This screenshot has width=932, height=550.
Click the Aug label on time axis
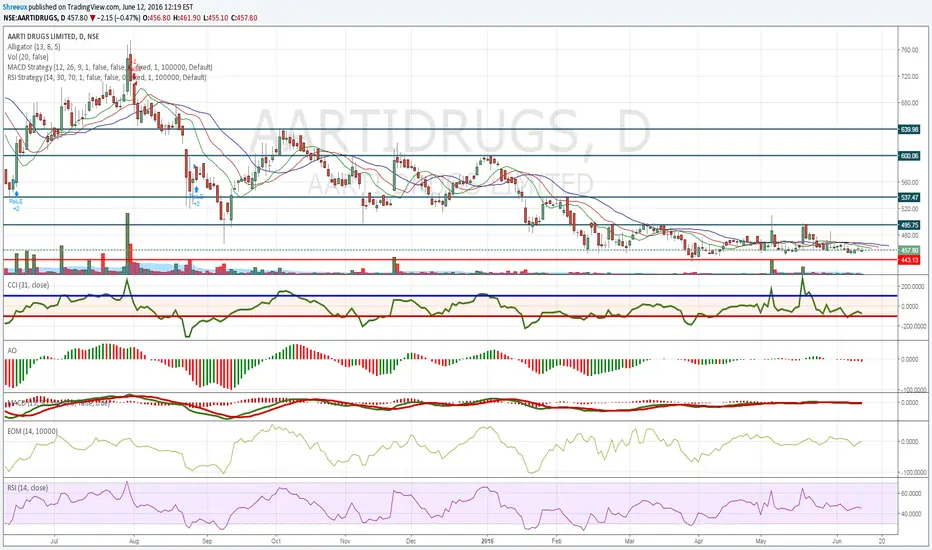[x=134, y=542]
